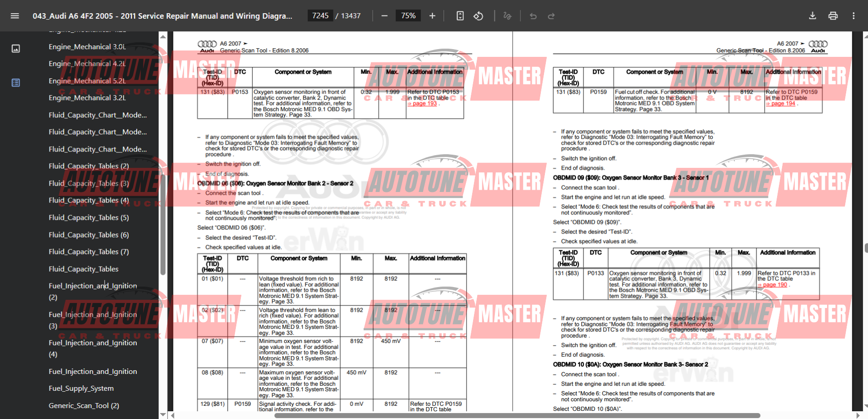Download the PDF file

[x=812, y=16]
